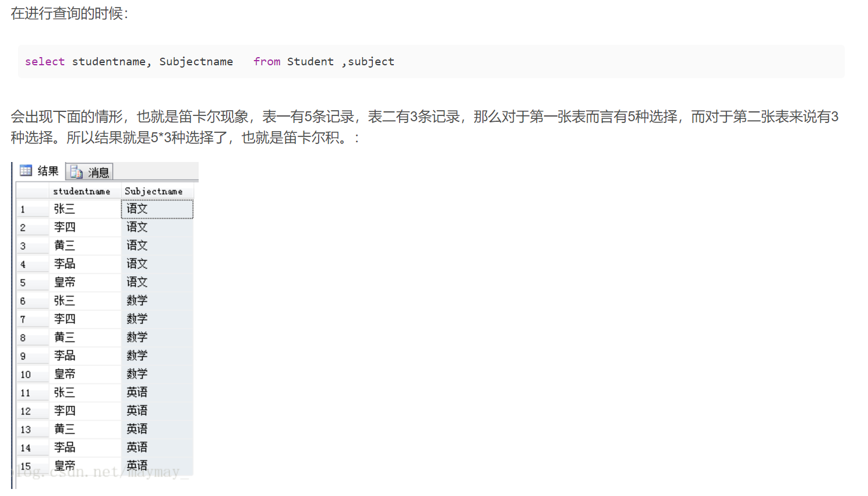Viewport: 868px width, 496px height.
Task: Select row number 10 header
Action: (x=32, y=374)
